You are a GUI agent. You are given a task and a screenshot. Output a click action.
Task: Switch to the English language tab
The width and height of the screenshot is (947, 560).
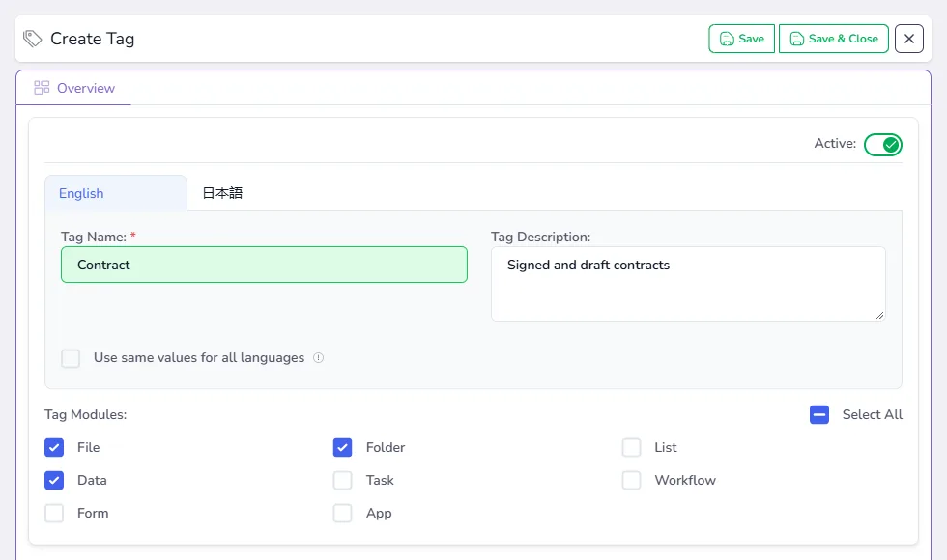pyautogui.click(x=116, y=193)
